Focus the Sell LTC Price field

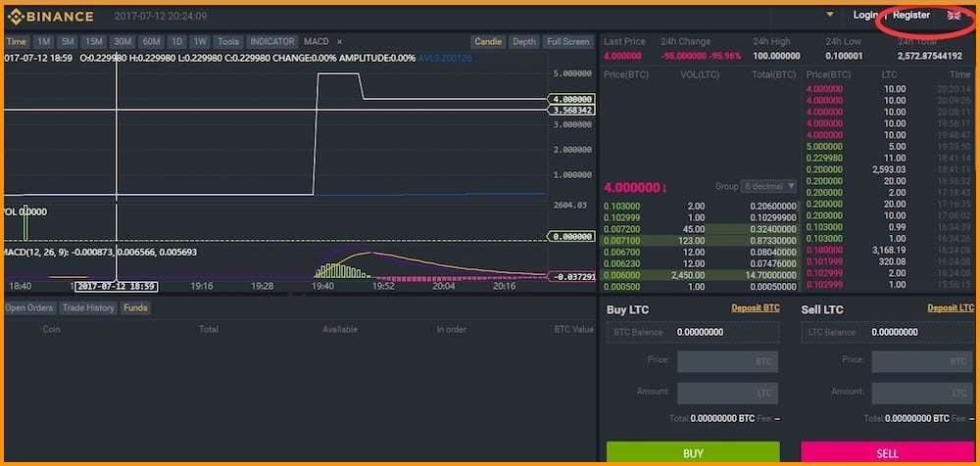(922, 361)
